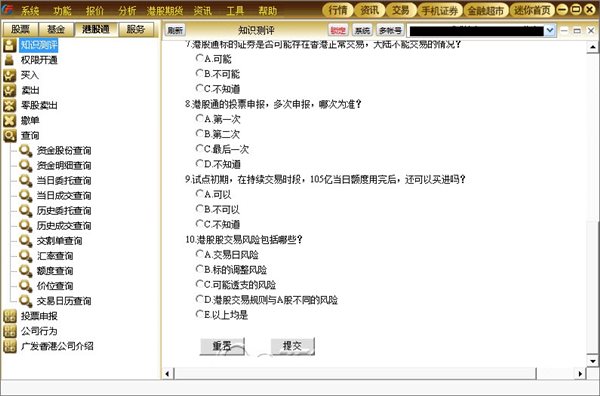Image resolution: width=600 pixels, height=396 pixels.
Task: Open the 资讯 menu in the menu bar
Action: coord(202,11)
